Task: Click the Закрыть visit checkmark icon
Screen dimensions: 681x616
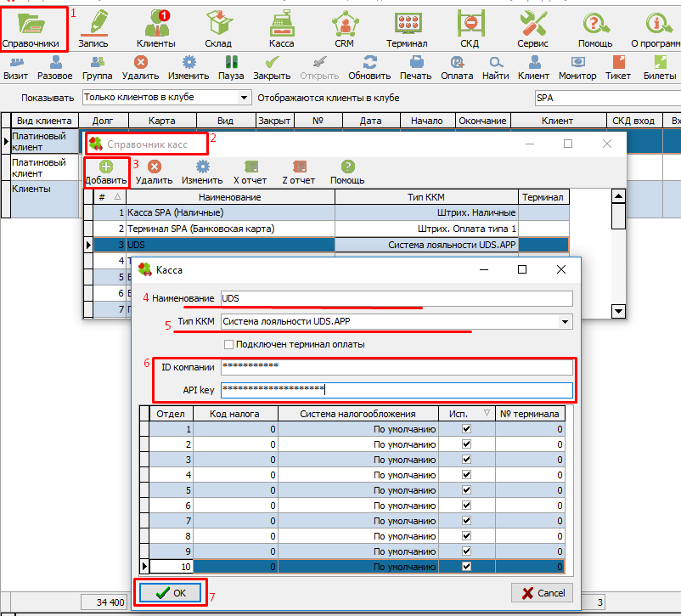Action: (x=272, y=68)
